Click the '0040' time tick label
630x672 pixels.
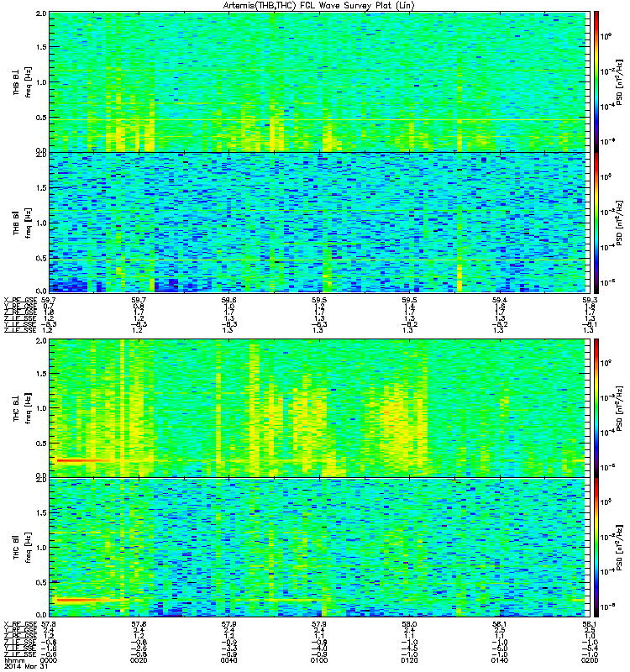pos(228,660)
